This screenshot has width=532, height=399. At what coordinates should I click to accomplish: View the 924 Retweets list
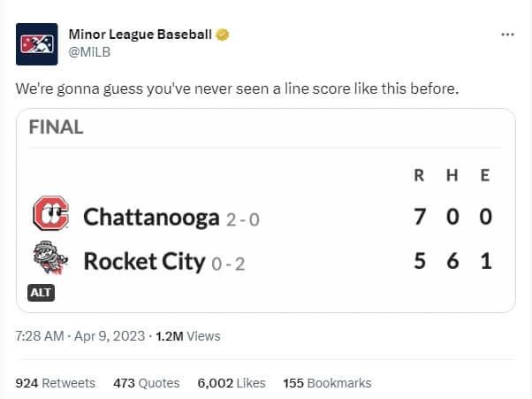click(x=56, y=383)
